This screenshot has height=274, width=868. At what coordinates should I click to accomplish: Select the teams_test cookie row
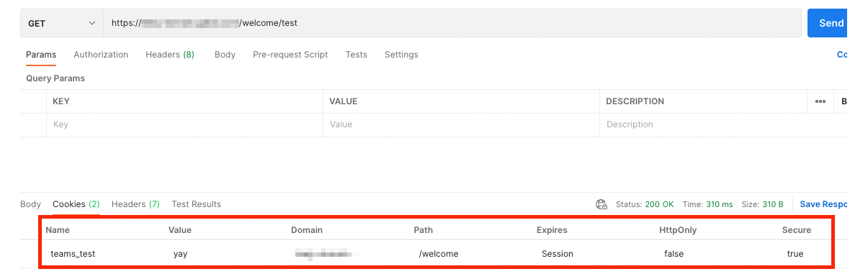coord(435,254)
